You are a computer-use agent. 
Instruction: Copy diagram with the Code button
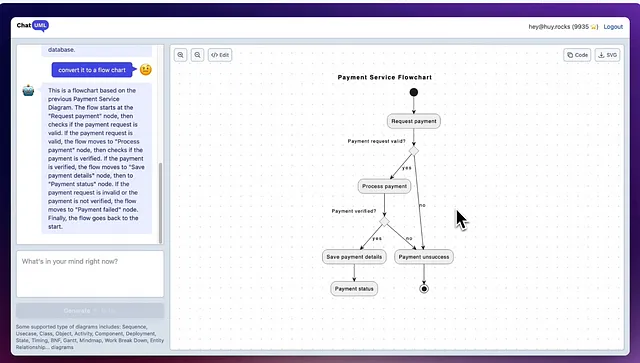(x=577, y=55)
